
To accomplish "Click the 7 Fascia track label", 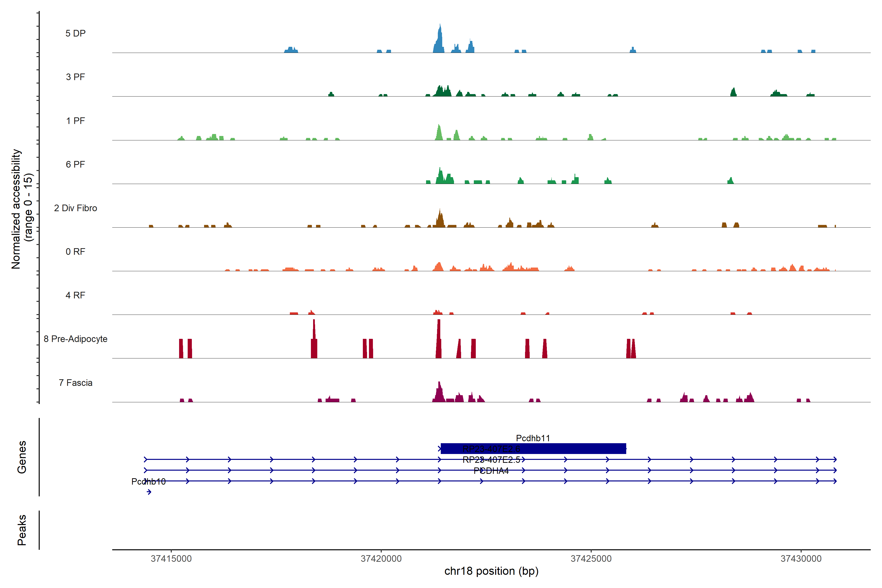I will point(75,383).
